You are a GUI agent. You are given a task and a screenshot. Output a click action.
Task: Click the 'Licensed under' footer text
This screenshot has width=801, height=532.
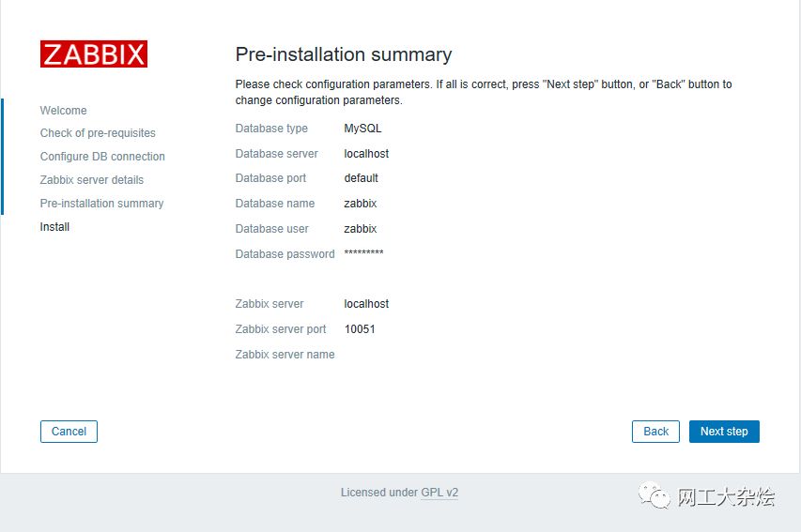coord(379,493)
